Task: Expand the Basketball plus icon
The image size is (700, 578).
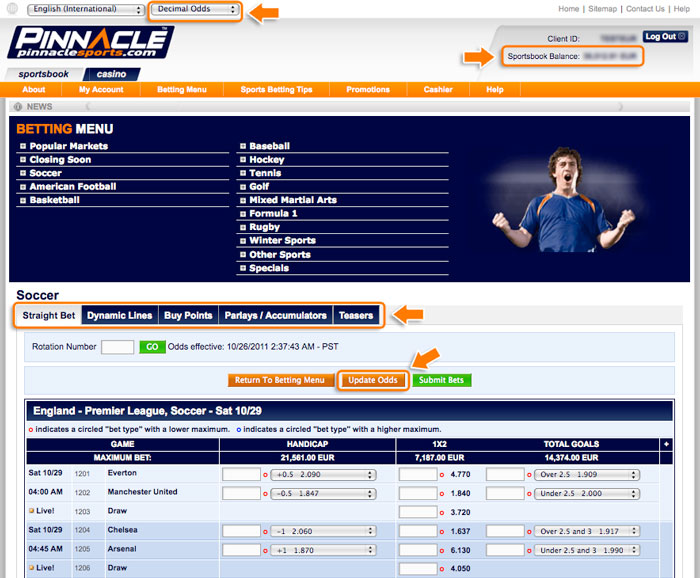Action: (x=23, y=200)
